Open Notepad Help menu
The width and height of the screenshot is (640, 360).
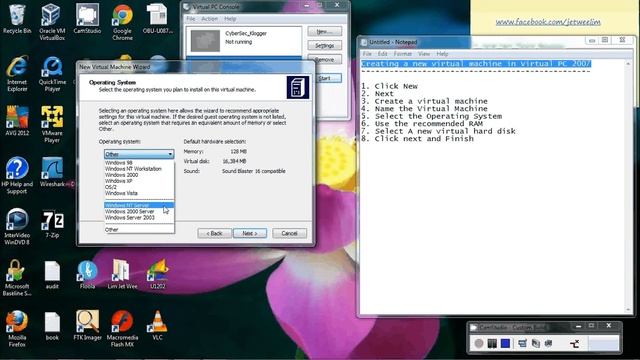(x=442, y=54)
